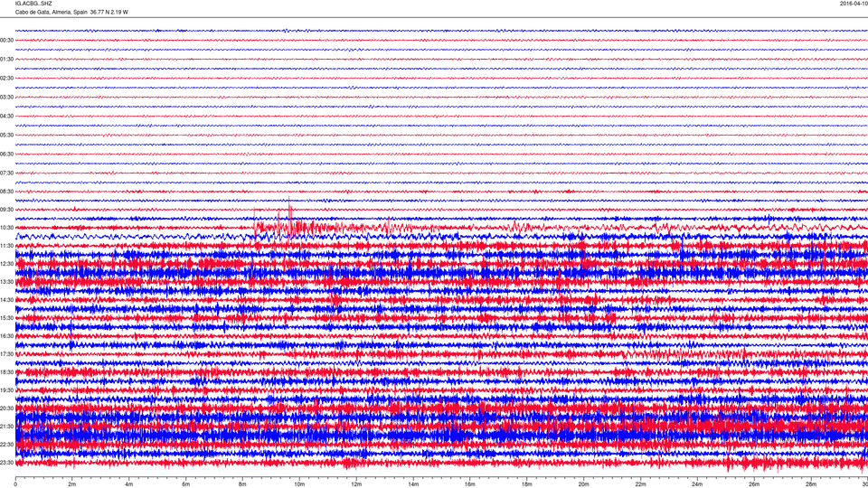
Task: Click the 16m axis tick label
Action: click(470, 484)
